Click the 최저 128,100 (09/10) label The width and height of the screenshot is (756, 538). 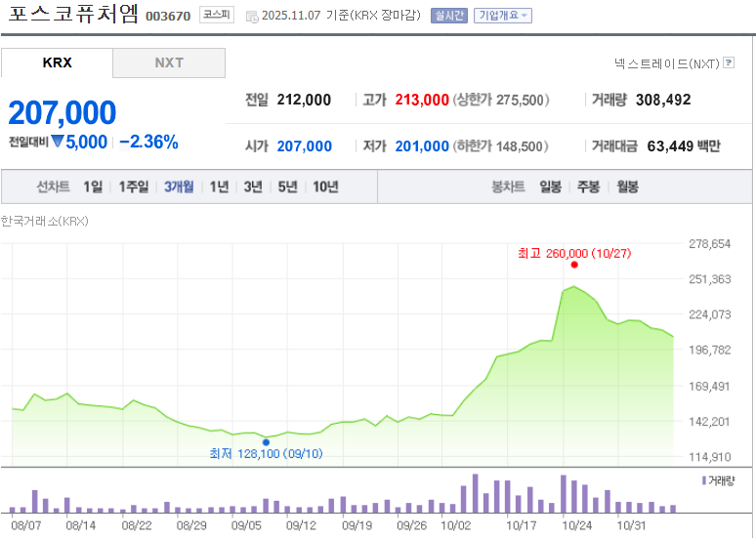coord(266,454)
